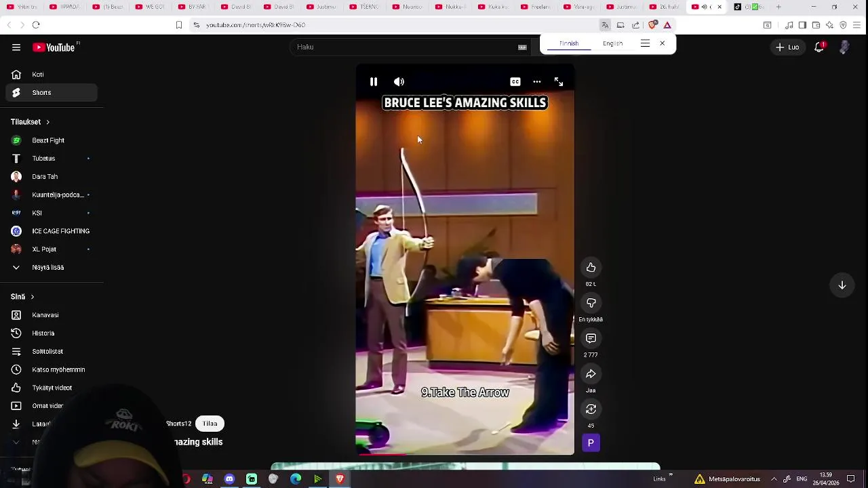
Task: Open the account avatar menu
Action: [844, 47]
